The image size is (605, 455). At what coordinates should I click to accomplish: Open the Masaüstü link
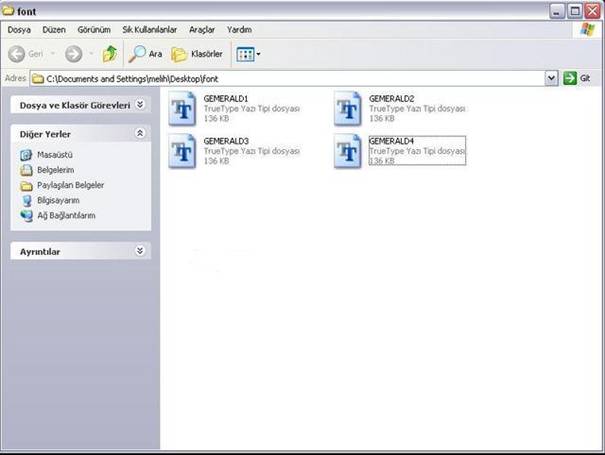pos(55,155)
